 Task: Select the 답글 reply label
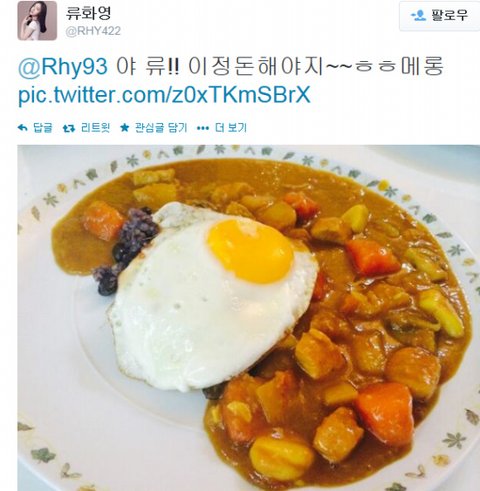point(43,128)
